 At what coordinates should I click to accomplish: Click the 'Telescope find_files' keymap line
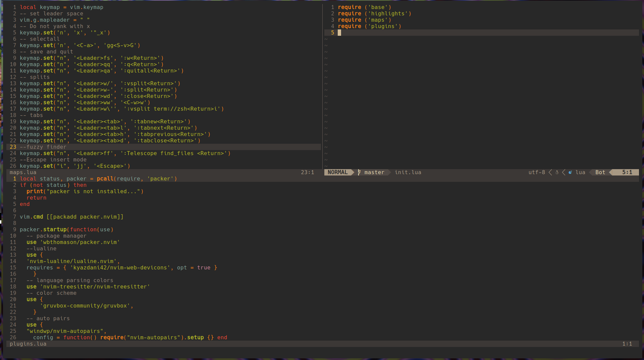tap(125, 153)
